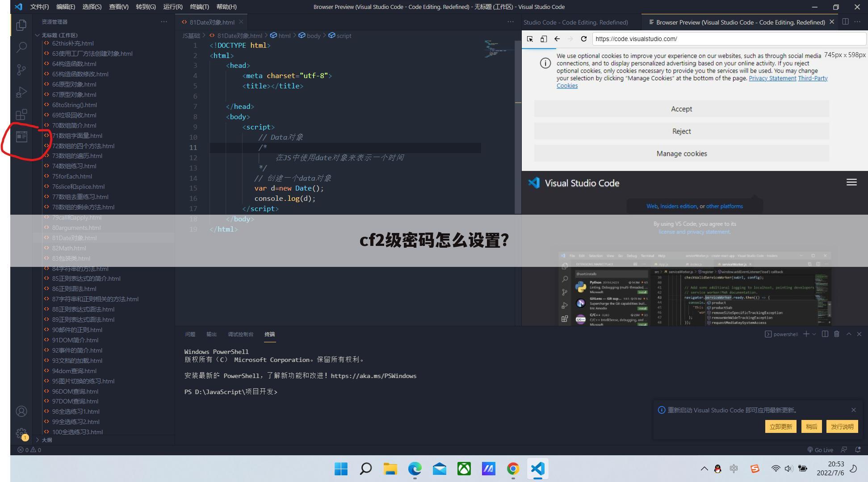
Task: Open the 终端(T) menu
Action: pyautogui.click(x=199, y=7)
